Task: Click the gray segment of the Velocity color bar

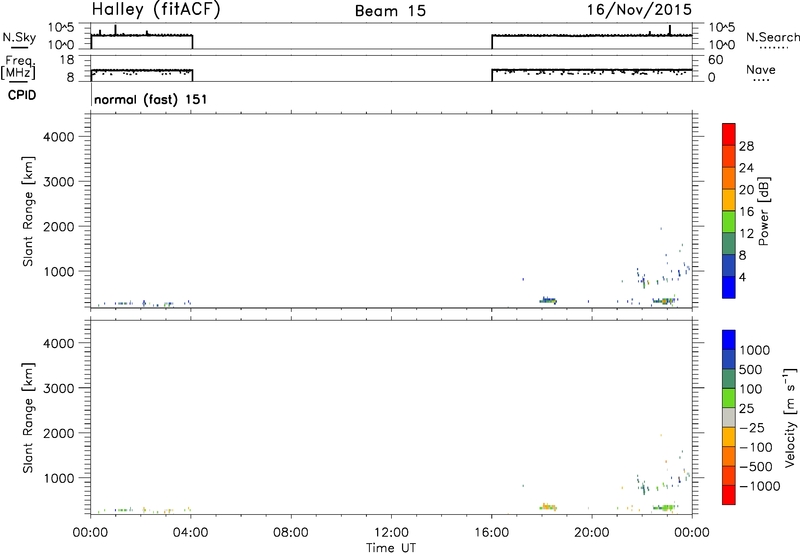Action: click(x=729, y=418)
